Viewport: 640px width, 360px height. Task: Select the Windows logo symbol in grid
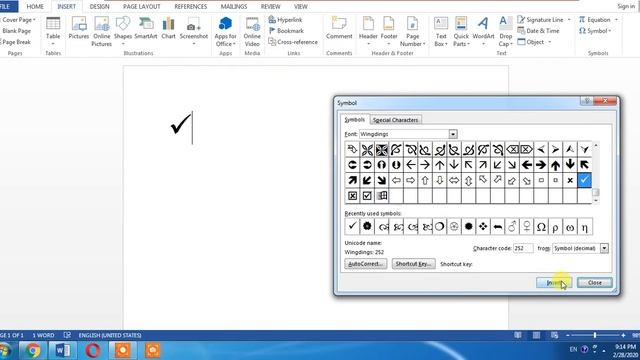point(382,196)
